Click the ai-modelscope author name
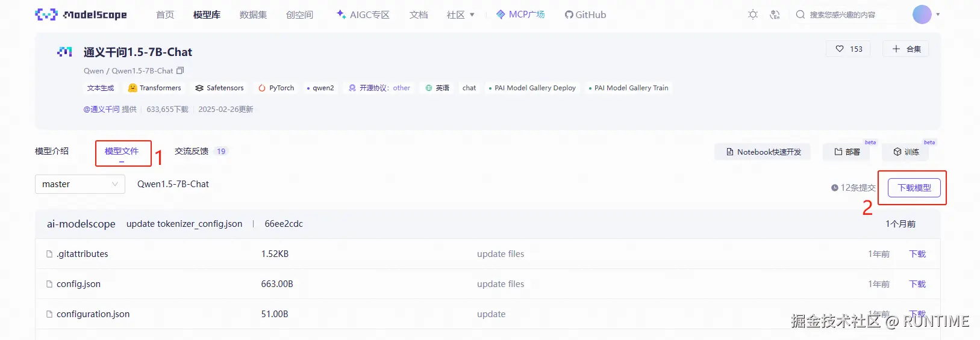The image size is (980, 340). 81,224
